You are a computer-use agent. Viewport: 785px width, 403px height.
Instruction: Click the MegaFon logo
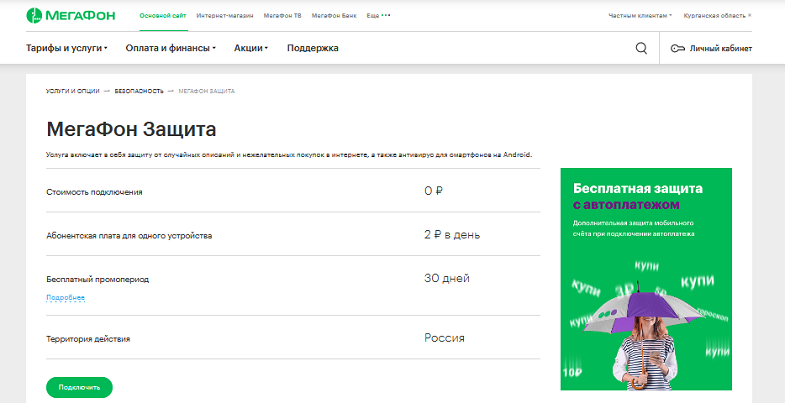(x=71, y=16)
